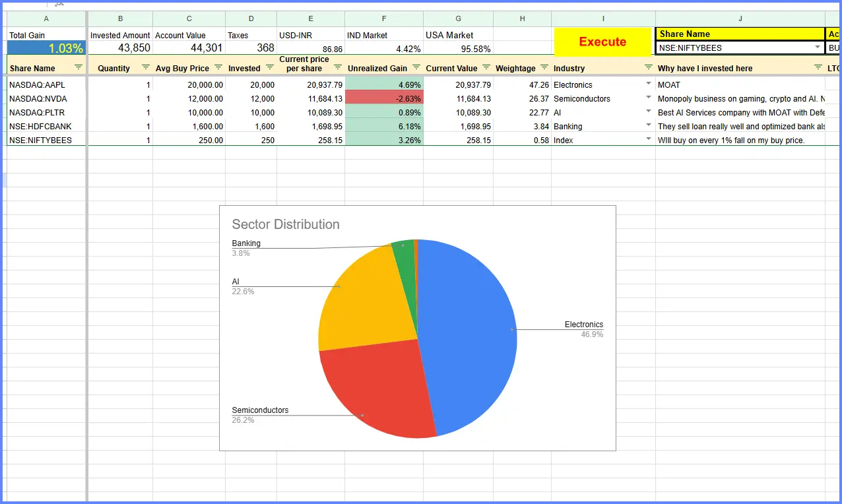
Task: Open filter icon on Why have I invested
Action: [x=818, y=67]
